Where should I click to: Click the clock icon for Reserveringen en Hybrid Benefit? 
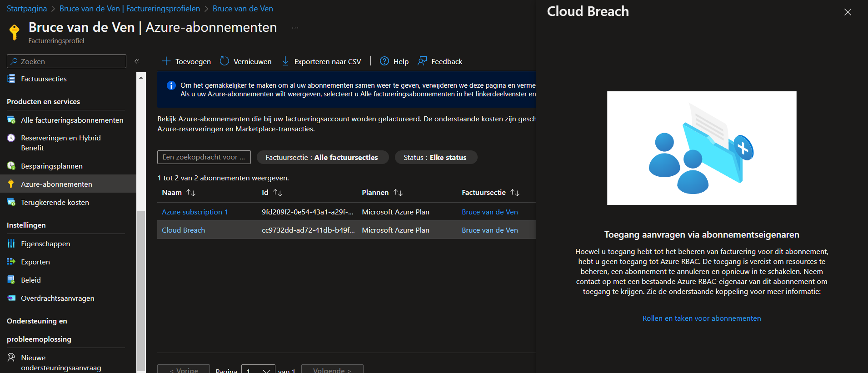11,138
